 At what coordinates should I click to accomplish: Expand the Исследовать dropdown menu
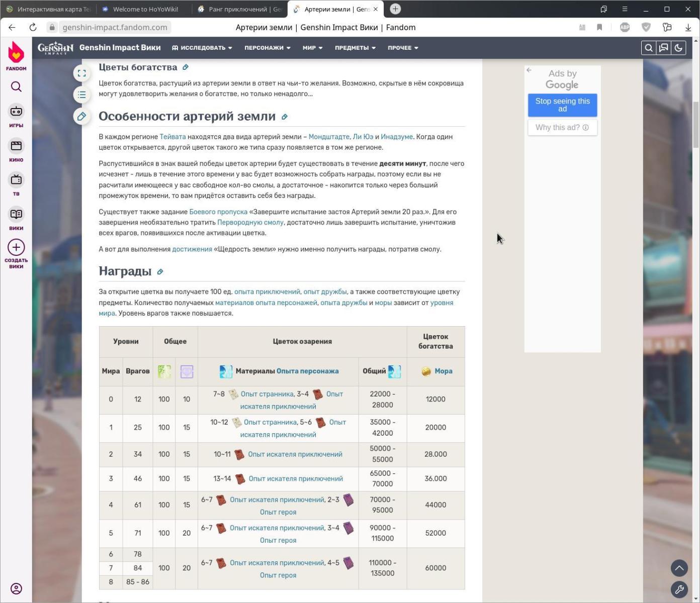pos(202,48)
